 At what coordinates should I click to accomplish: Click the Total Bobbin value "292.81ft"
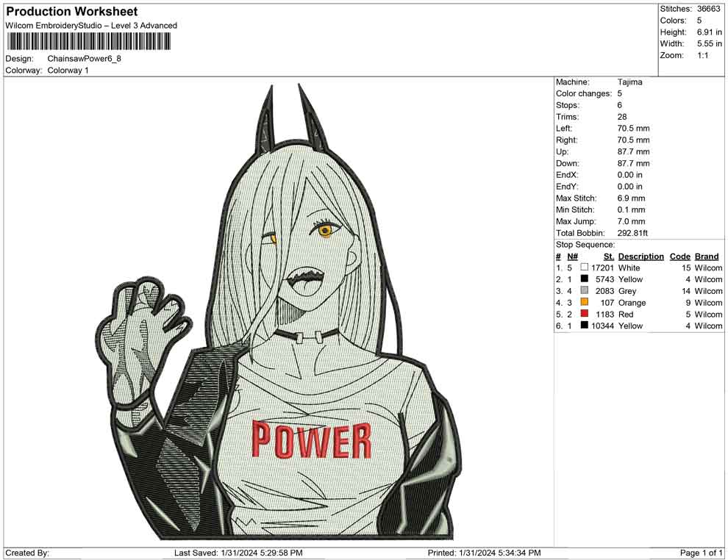632,233
